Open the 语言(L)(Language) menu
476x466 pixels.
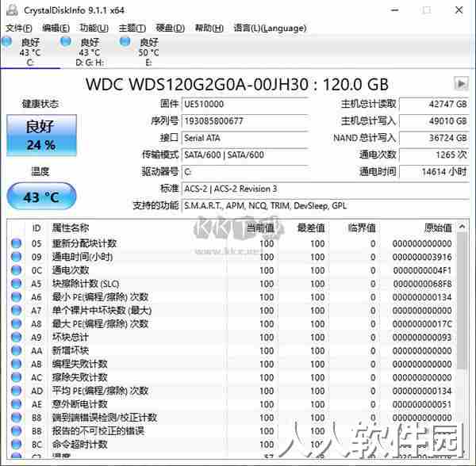[270, 29]
